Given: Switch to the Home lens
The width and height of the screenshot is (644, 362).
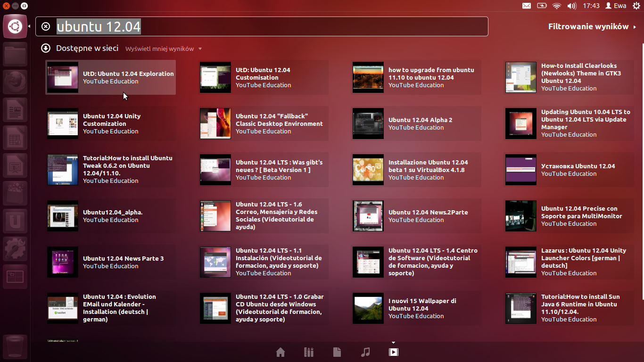Looking at the screenshot, I should 281,352.
